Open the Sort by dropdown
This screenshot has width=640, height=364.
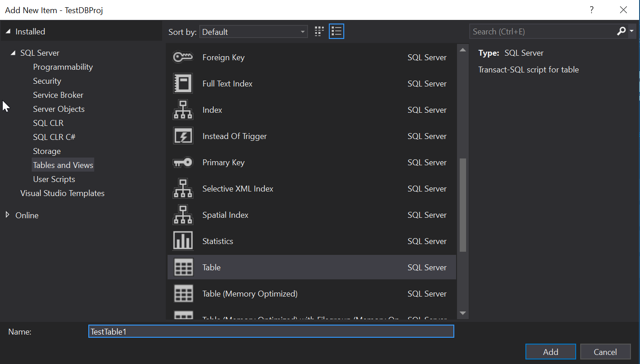tap(253, 32)
